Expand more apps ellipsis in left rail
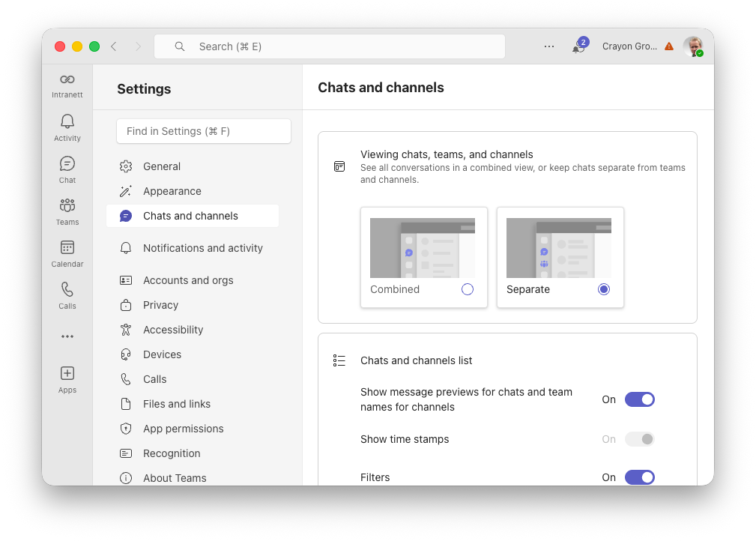Image resolution: width=756 pixels, height=541 pixels. click(x=67, y=336)
